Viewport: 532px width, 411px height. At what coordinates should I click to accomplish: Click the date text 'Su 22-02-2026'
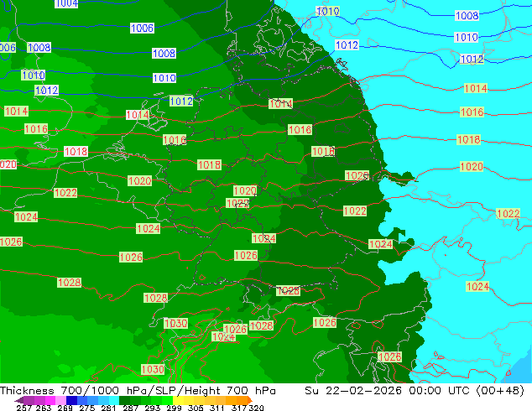[353, 391]
